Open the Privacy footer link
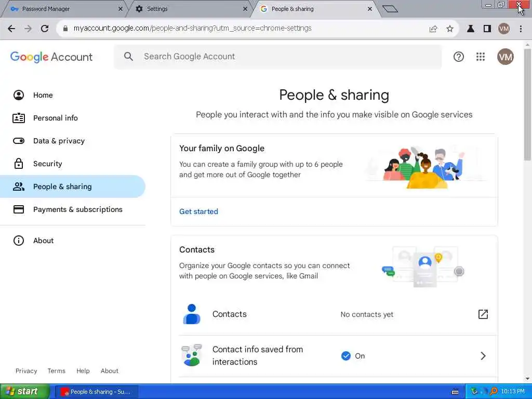 (x=26, y=371)
